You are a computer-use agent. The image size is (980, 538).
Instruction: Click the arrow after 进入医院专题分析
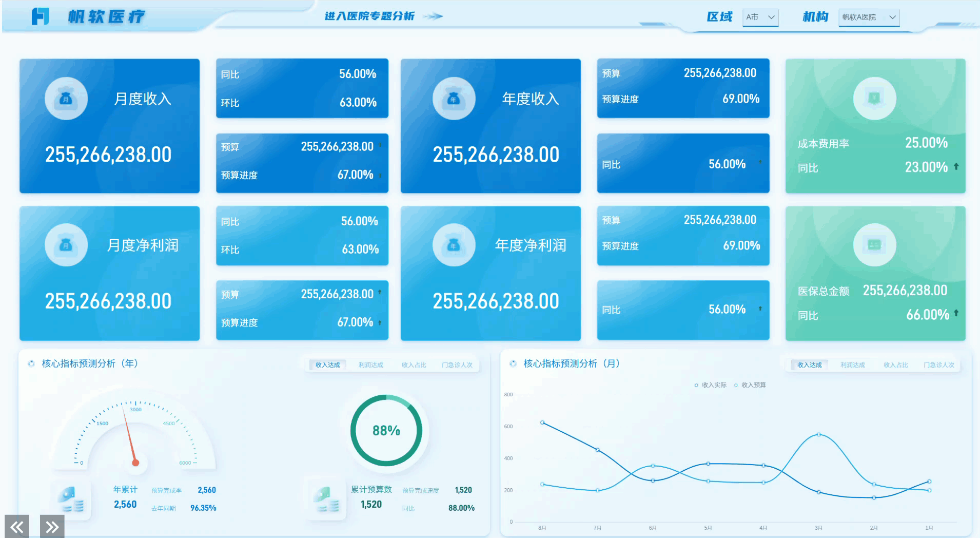pos(433,16)
